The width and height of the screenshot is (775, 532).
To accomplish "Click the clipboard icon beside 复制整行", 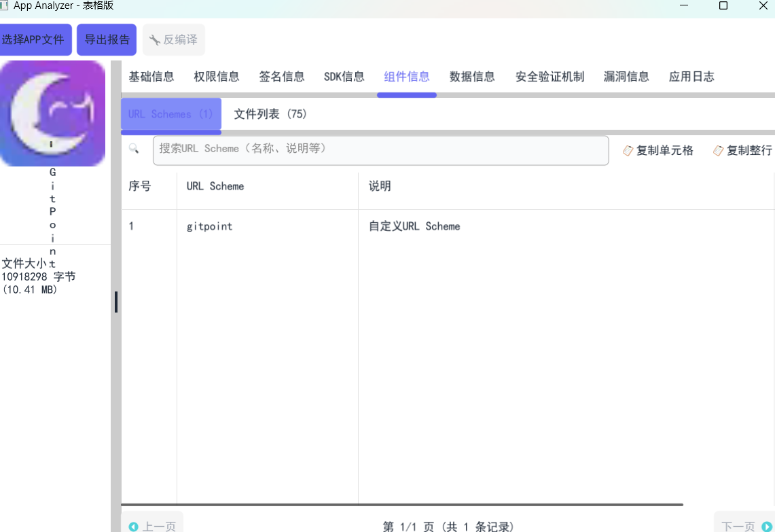I will click(718, 150).
